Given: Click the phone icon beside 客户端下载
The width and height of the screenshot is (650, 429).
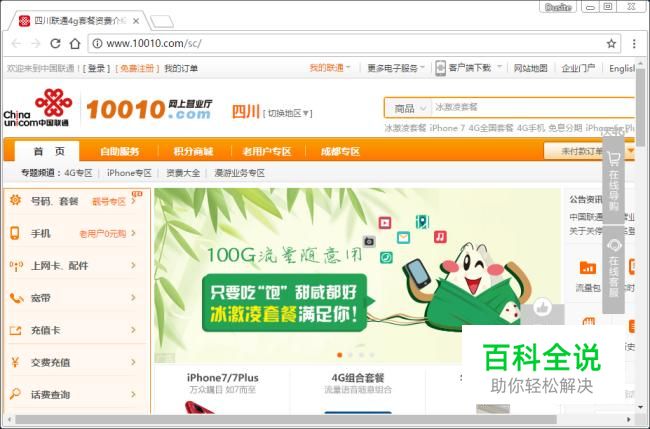Looking at the screenshot, I should [x=440, y=68].
